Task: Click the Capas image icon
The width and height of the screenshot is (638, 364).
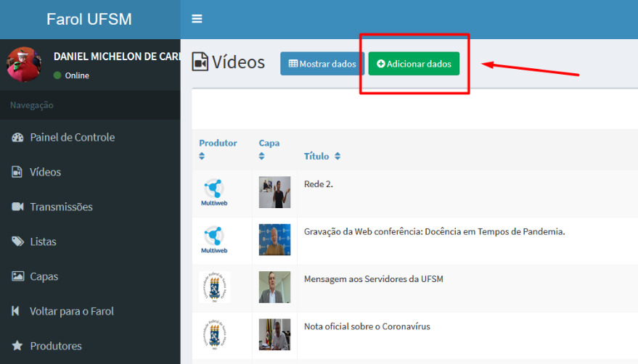Action: (x=17, y=277)
